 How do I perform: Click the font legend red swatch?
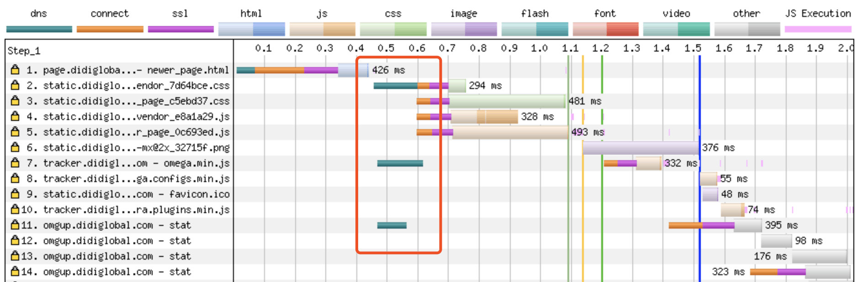coord(606,29)
